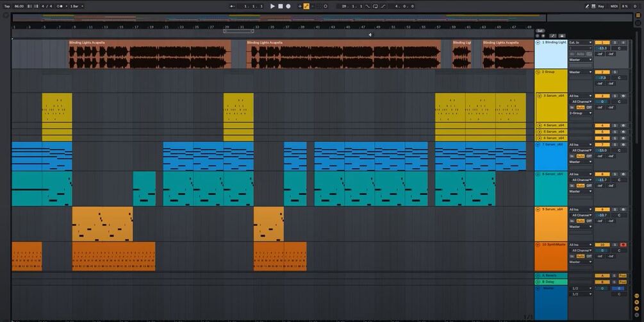The width and height of the screenshot is (644, 322).
Task: Toggle the computer MIDI keyboard icon
Action: tap(594, 6)
